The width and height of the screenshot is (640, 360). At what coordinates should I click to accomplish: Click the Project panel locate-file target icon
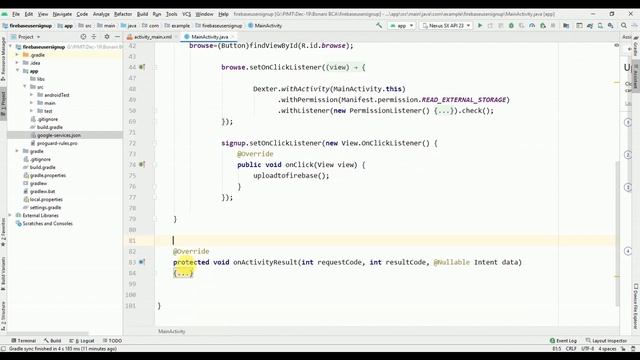[83, 37]
